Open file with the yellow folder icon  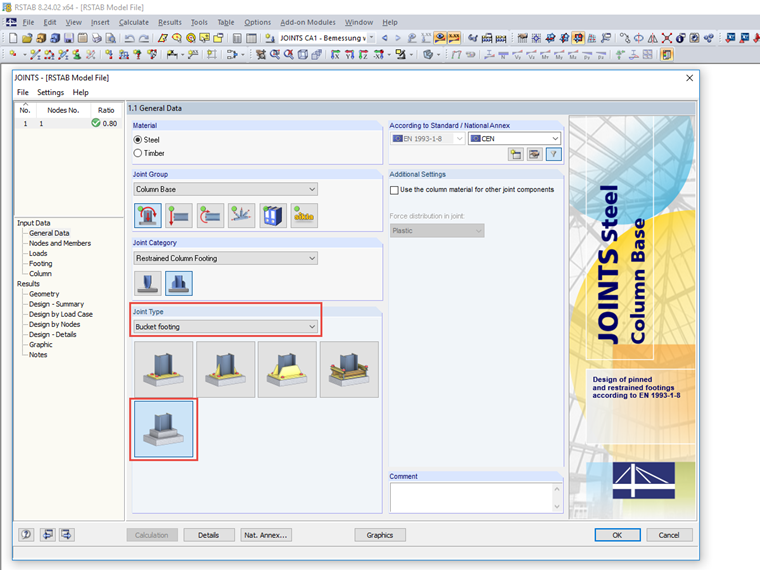click(x=27, y=38)
